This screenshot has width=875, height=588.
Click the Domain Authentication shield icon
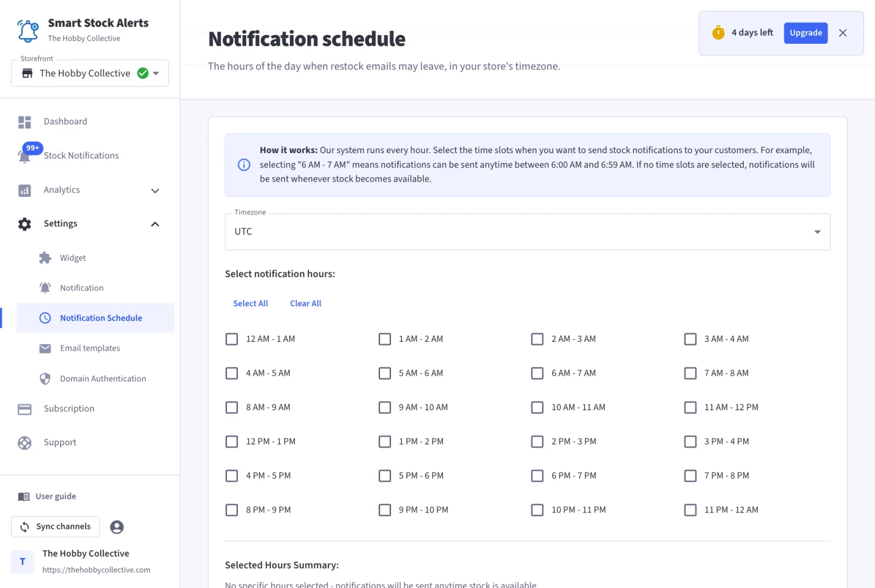tap(45, 379)
